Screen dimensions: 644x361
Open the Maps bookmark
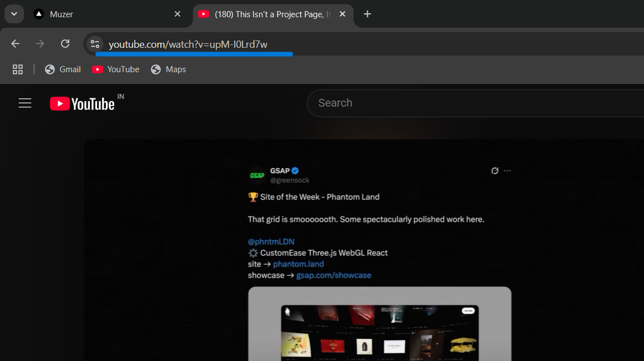168,69
